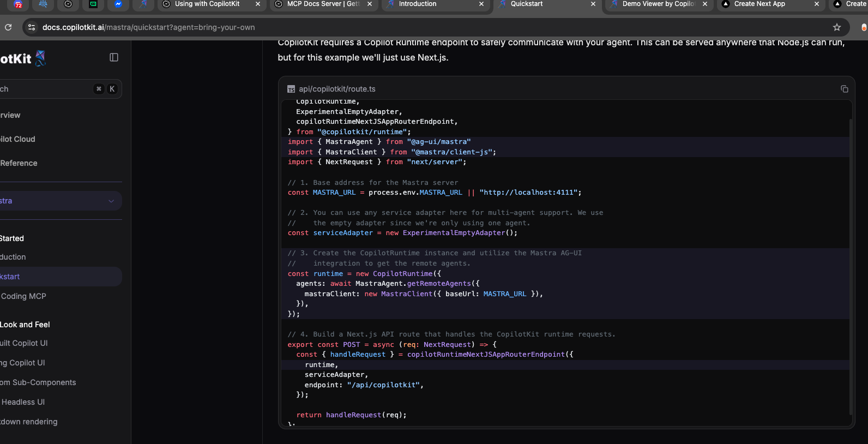
Task: Click the browser address bar URL
Action: [x=148, y=27]
